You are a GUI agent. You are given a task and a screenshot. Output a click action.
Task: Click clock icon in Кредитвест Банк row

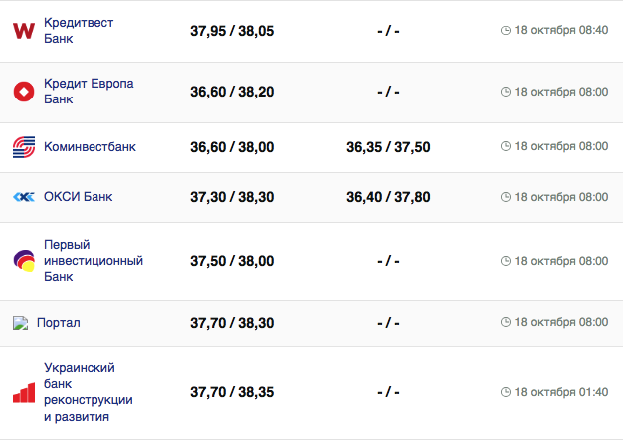505,30
